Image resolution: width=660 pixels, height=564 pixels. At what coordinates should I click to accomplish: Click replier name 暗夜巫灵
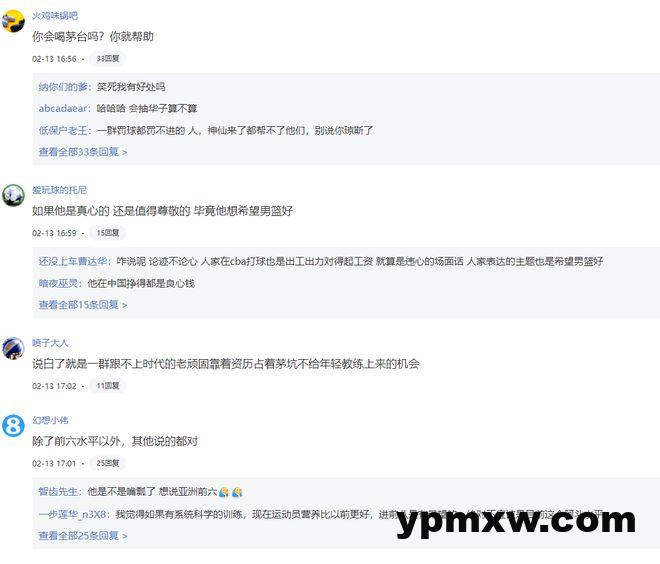tap(59, 283)
